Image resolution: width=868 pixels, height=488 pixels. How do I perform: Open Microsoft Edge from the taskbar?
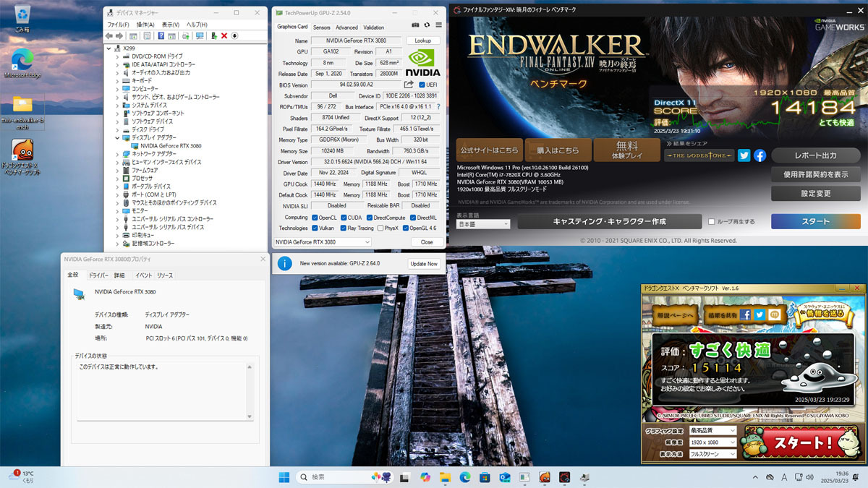pos(465,476)
